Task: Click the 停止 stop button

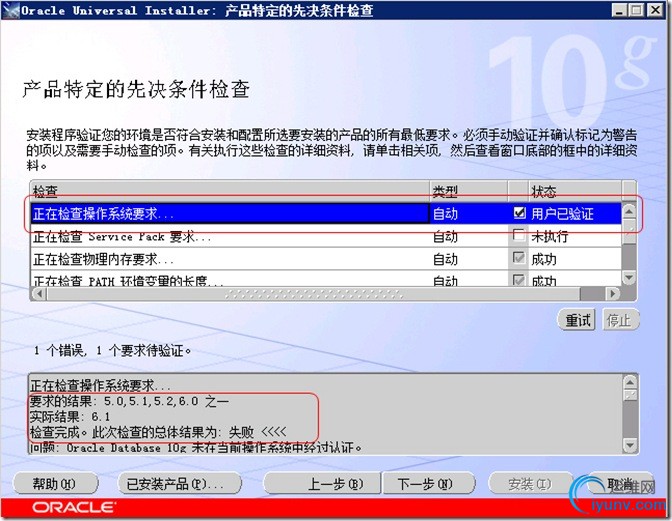Action: [x=620, y=320]
